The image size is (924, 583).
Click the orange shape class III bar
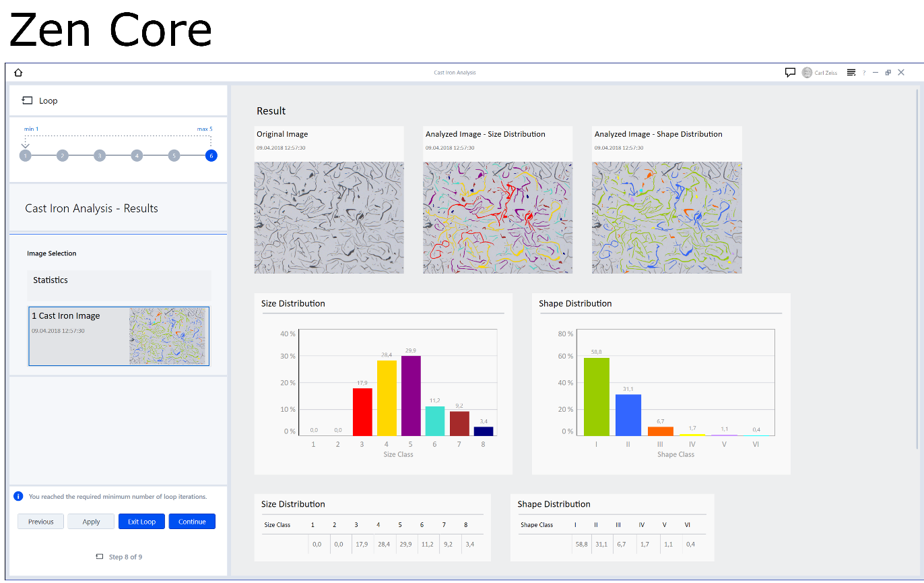[x=661, y=431]
